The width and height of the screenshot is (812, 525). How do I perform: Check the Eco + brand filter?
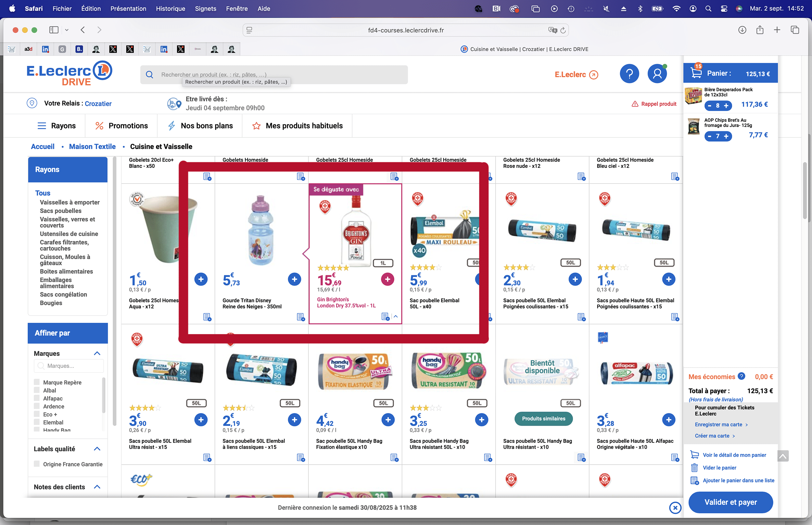pos(37,414)
